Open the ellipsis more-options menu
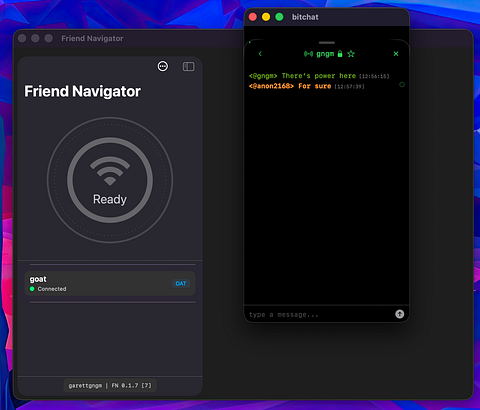This screenshot has width=480, height=410. click(163, 66)
